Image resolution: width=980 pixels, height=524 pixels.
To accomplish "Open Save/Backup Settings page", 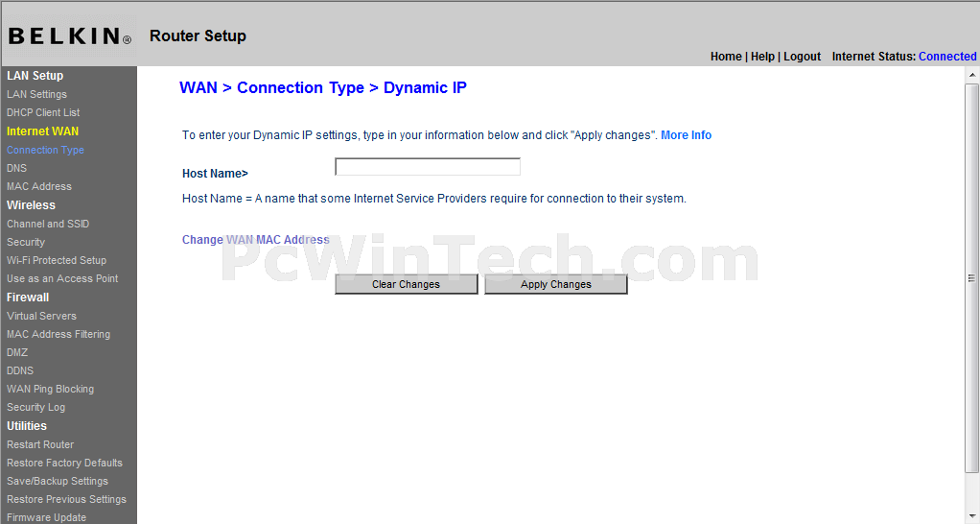I will click(57, 481).
